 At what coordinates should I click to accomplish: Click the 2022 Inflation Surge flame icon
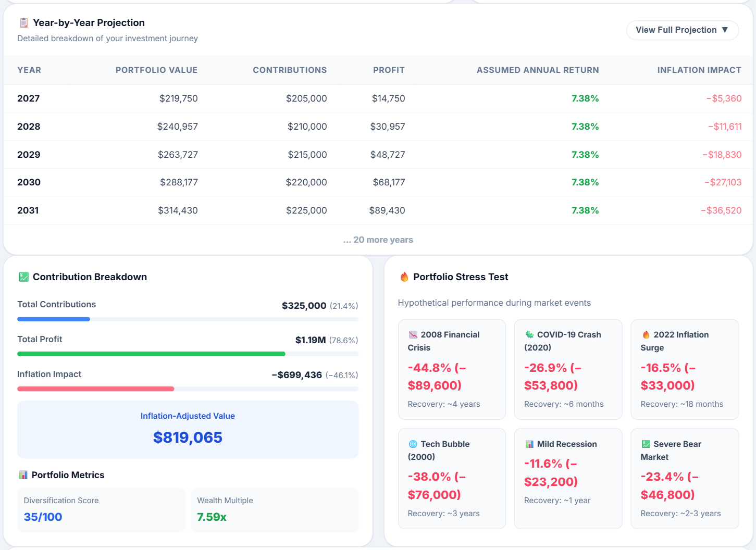coord(646,335)
